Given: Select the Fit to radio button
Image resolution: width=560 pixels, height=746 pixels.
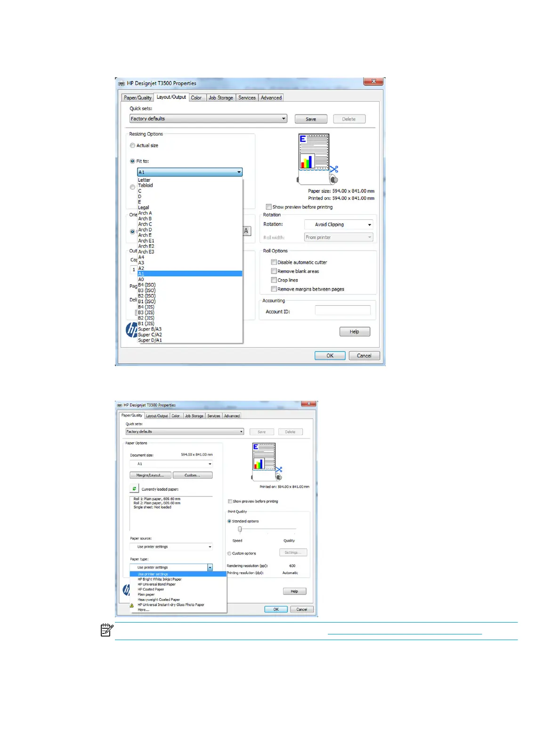Looking at the screenshot, I should (x=132, y=161).
